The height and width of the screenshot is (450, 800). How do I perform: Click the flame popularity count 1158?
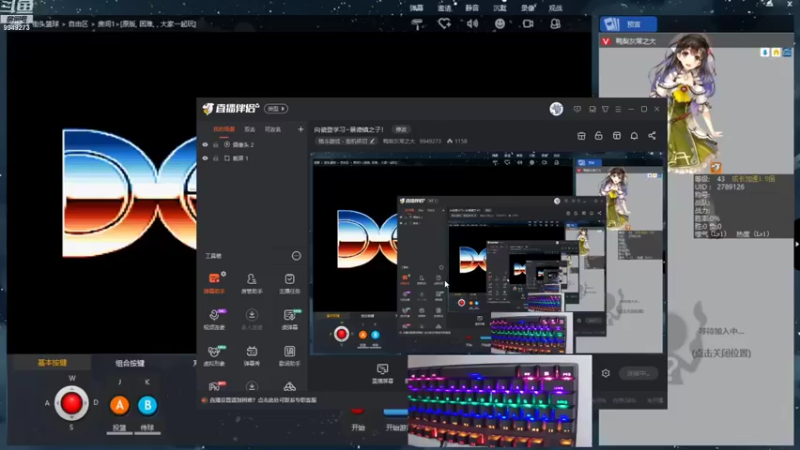tap(457, 141)
